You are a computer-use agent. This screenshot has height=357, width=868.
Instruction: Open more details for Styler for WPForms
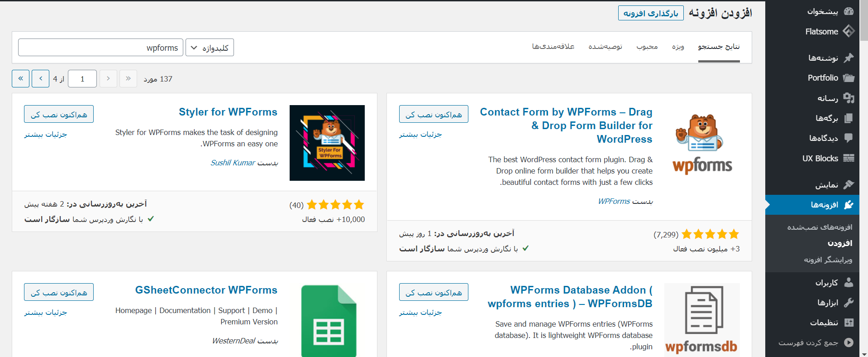click(46, 135)
